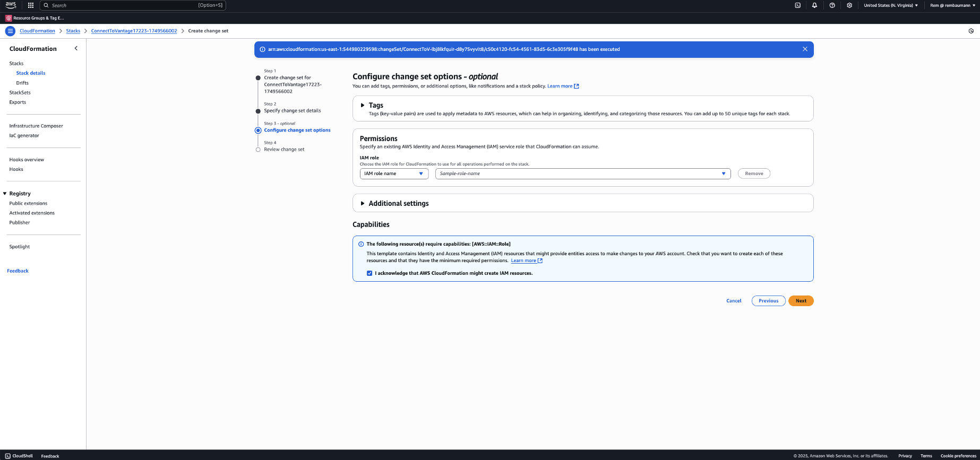Open Cookie preferences in the footer

tap(958, 456)
